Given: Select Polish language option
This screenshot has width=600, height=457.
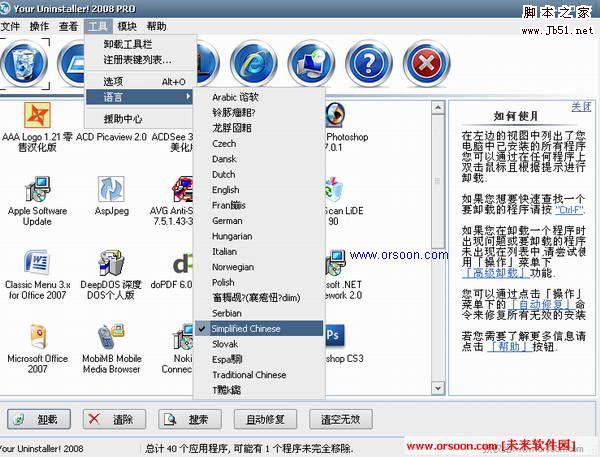Looking at the screenshot, I should click(x=259, y=282).
